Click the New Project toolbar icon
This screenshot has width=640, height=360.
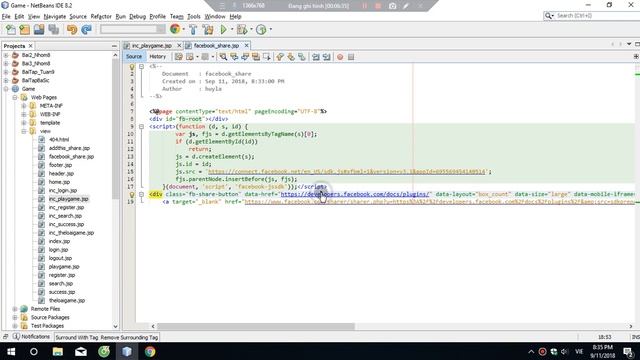[x=24, y=29]
